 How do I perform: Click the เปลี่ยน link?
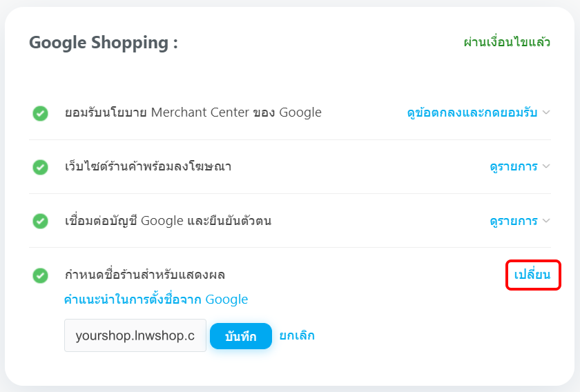532,275
